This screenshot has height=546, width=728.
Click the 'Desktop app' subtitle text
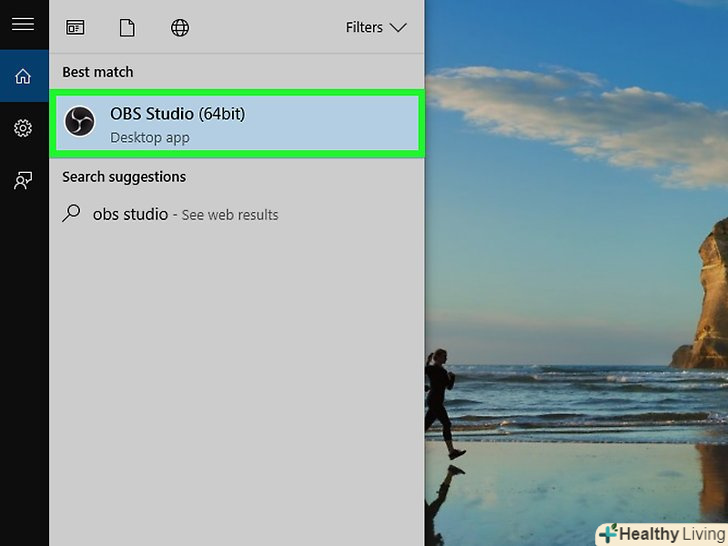click(150, 138)
